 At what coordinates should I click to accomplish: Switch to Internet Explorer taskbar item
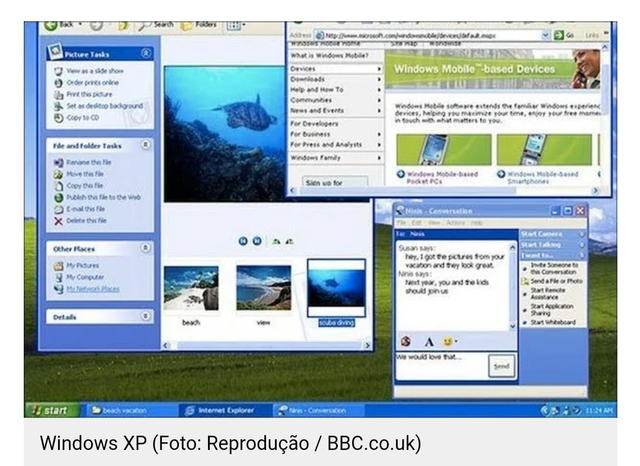click(225, 411)
